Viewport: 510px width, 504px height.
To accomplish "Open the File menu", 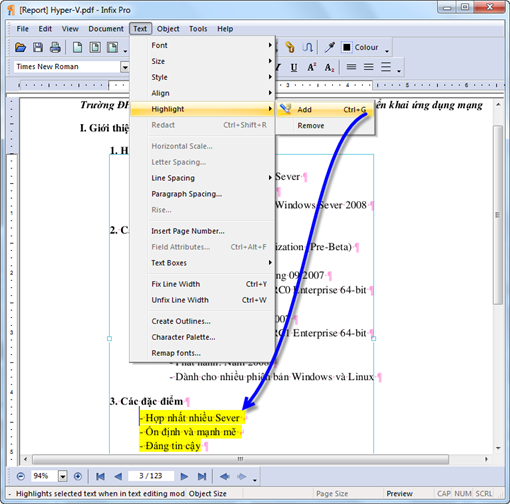I will coord(22,29).
